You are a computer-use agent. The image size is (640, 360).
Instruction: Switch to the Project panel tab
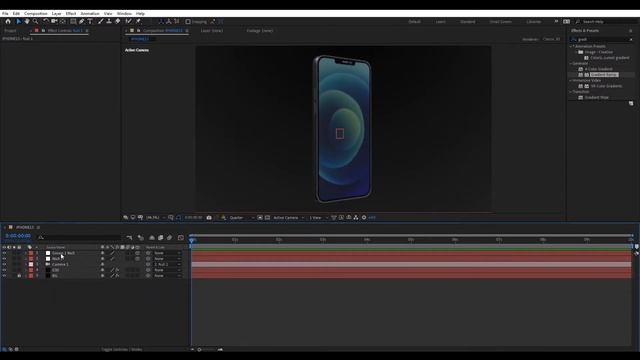(10, 31)
